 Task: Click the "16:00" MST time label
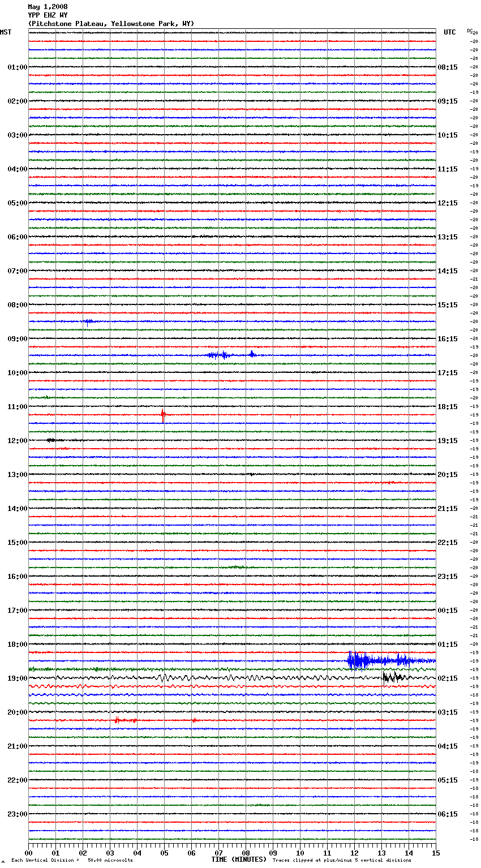coord(18,577)
